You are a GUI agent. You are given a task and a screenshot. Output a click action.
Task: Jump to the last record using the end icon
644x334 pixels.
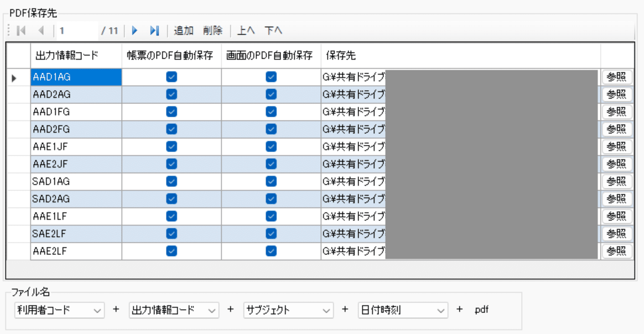point(154,31)
